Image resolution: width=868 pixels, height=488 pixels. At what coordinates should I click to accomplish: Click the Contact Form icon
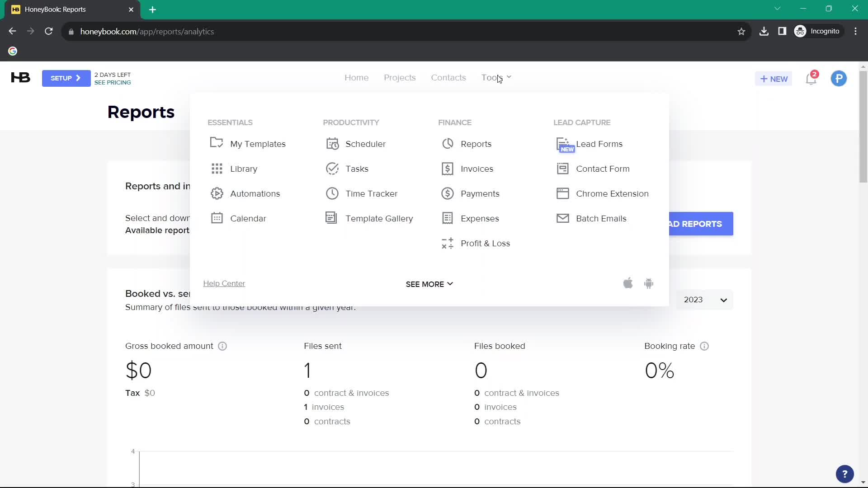pyautogui.click(x=563, y=169)
